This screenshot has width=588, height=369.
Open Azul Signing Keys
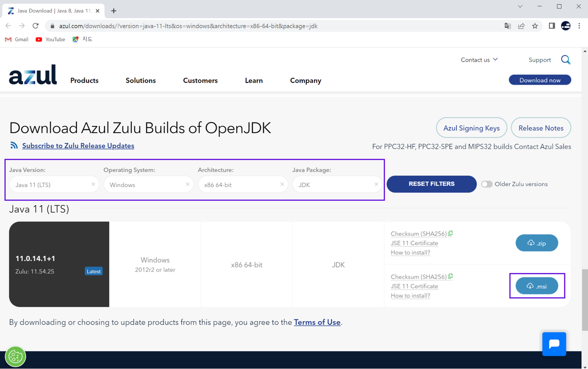(471, 128)
